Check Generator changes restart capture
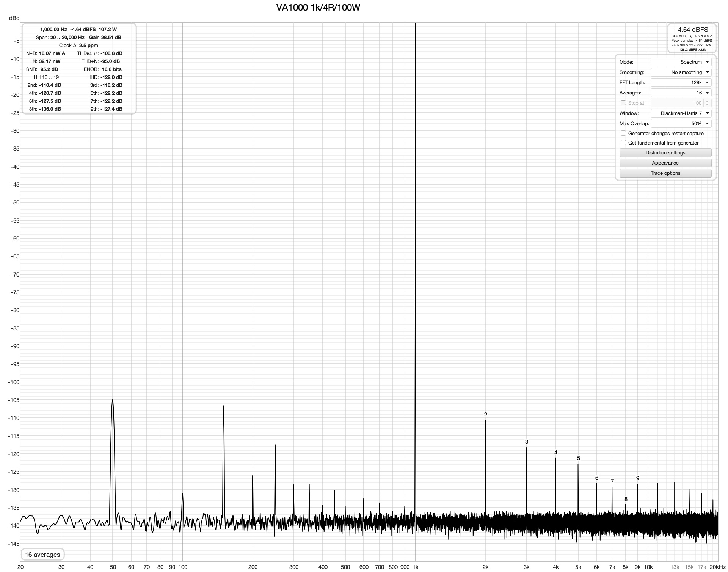 (x=623, y=133)
